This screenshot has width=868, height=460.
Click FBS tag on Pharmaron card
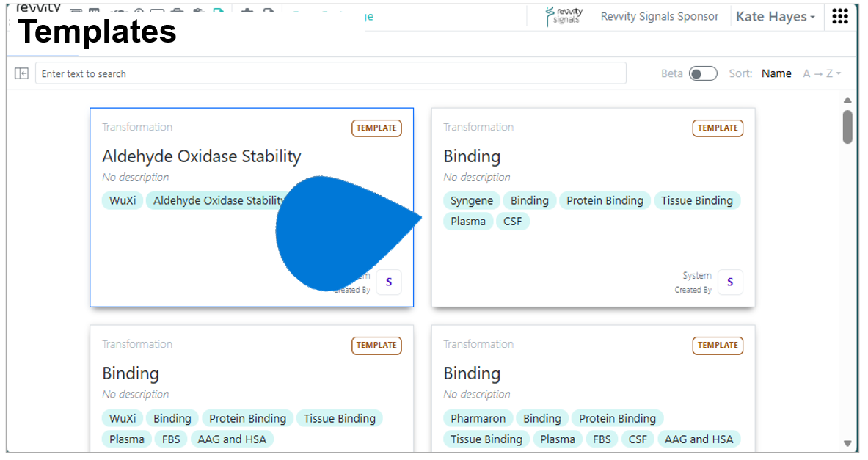coord(602,439)
